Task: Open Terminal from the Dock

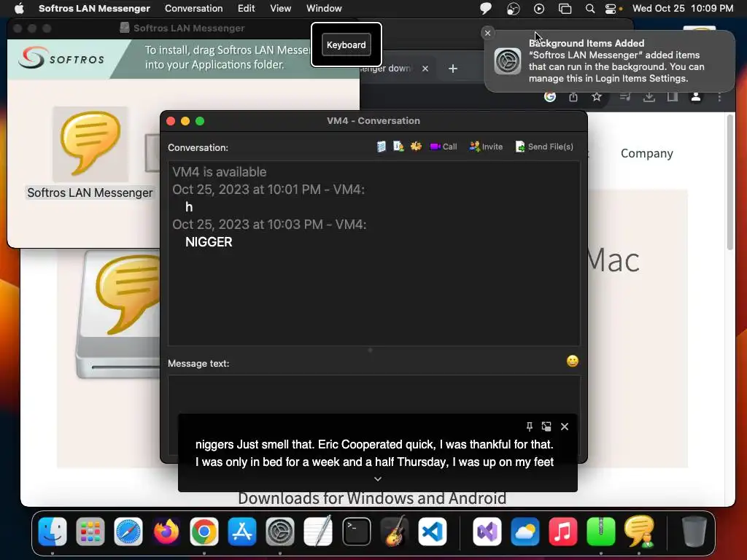Action: coord(356,532)
